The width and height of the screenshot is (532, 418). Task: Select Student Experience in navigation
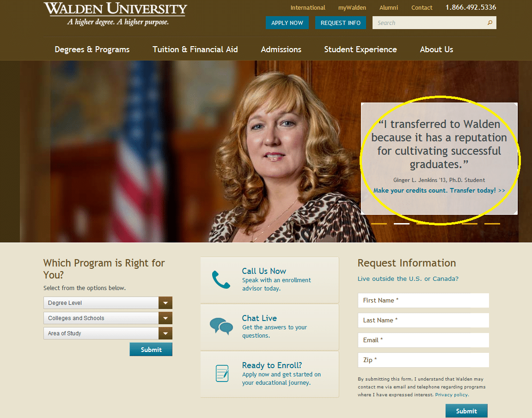pos(361,49)
